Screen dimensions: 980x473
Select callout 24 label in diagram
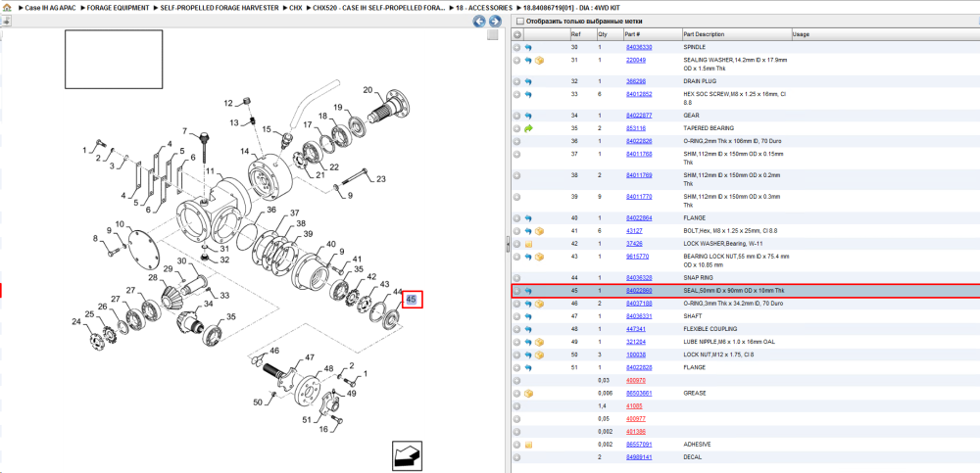pyautogui.click(x=76, y=322)
